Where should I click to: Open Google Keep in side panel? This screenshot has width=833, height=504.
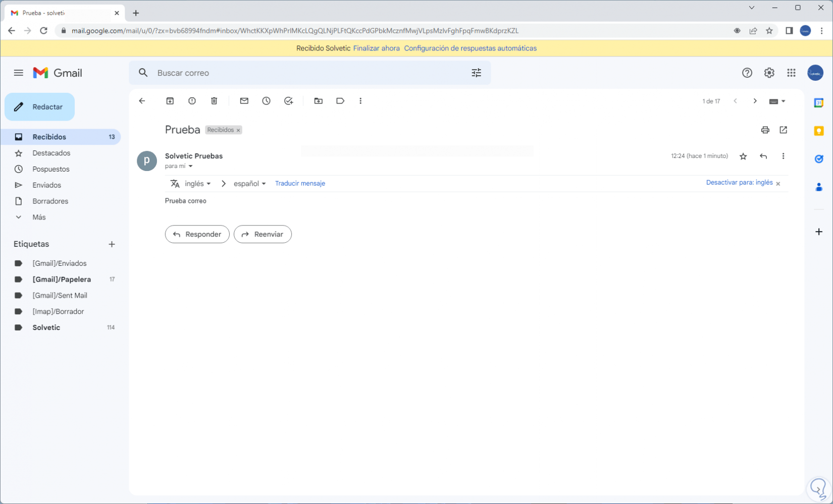coord(819,131)
